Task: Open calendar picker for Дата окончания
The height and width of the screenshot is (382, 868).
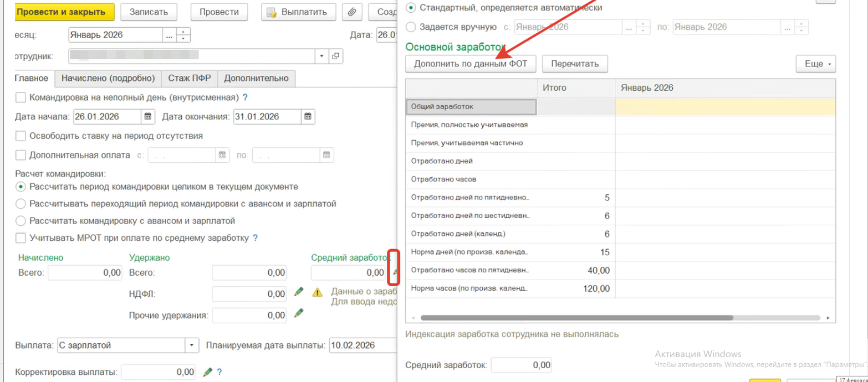Action: pos(308,117)
